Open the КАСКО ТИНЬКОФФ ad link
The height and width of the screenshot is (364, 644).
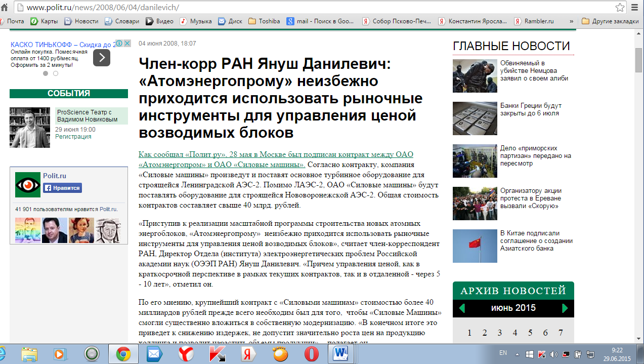tap(63, 45)
